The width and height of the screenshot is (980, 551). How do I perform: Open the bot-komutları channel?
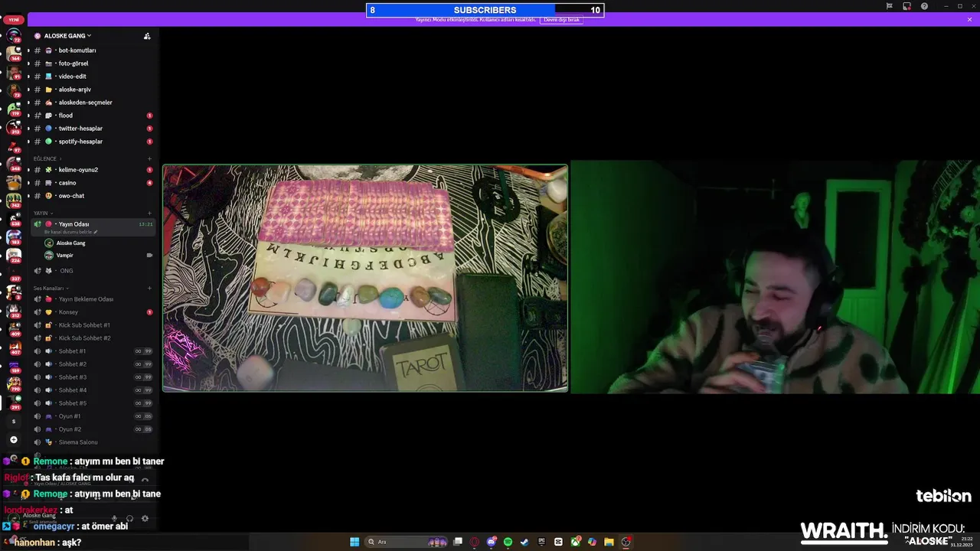tap(92, 51)
